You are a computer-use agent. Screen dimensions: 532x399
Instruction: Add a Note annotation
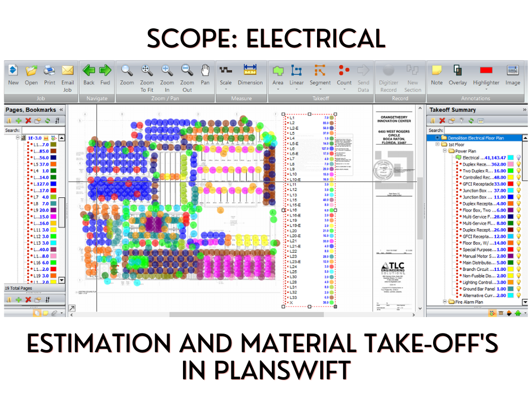(x=437, y=70)
